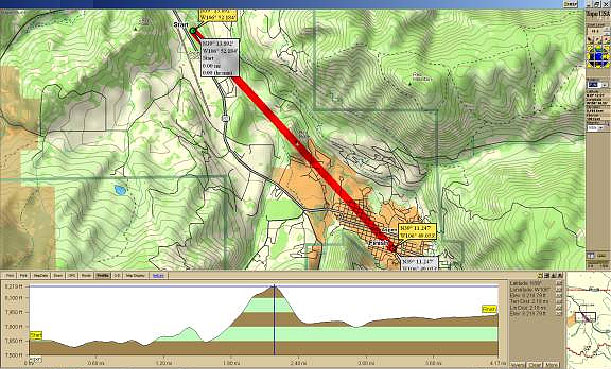Viewport: 611px width, 369px height.
Task: Pan the map north using the compass rose
Action: 598,47
